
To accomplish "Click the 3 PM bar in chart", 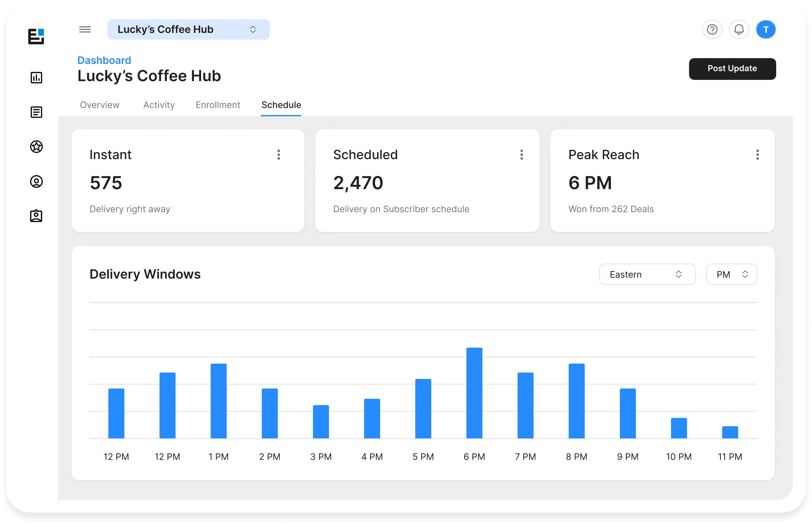I will (x=321, y=421).
